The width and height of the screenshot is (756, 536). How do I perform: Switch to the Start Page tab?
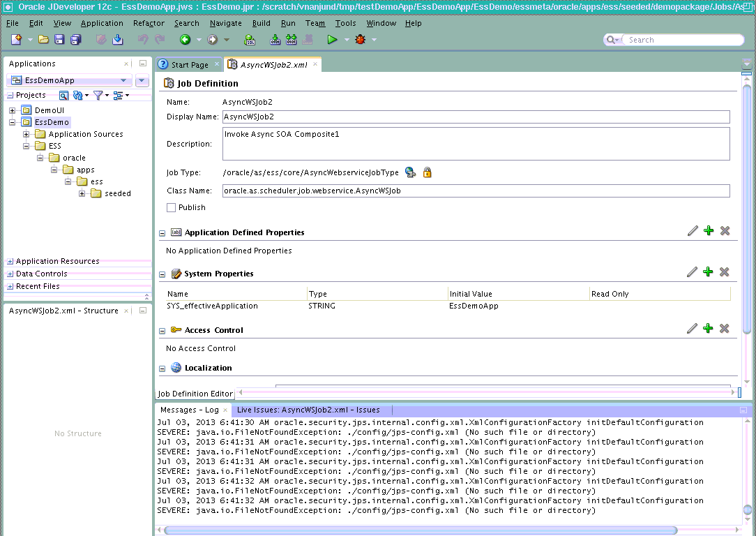190,65
